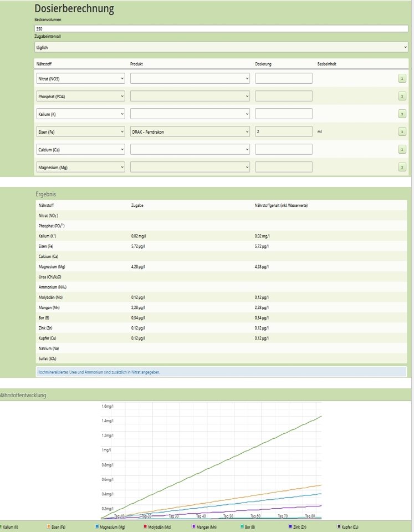Click the Beckenvolumen input field
Image resolution: width=414 pixels, height=532 pixels.
(221, 28)
